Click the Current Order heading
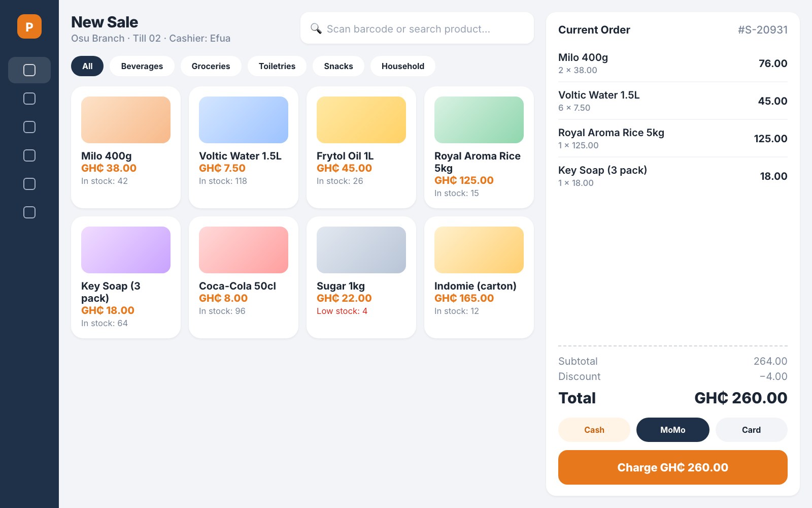Viewport: 812px width, 508px height. tap(594, 29)
